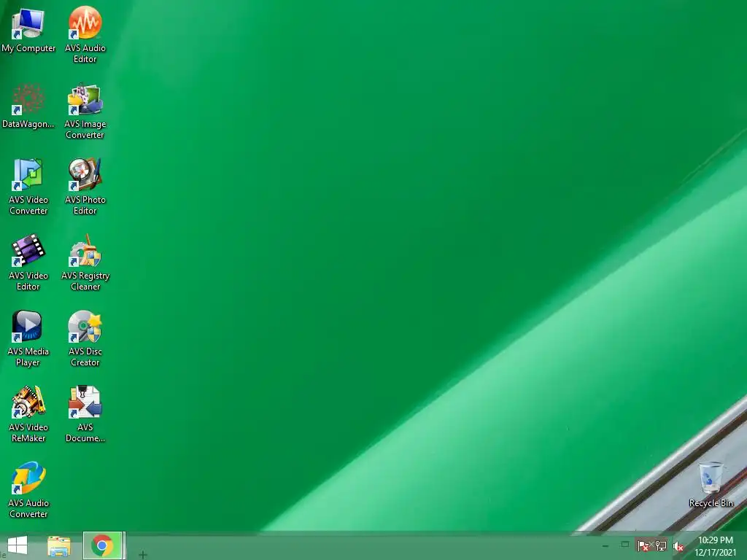Switch to Google Chrome in the taskbar
This screenshot has width=747, height=560.
102,545
